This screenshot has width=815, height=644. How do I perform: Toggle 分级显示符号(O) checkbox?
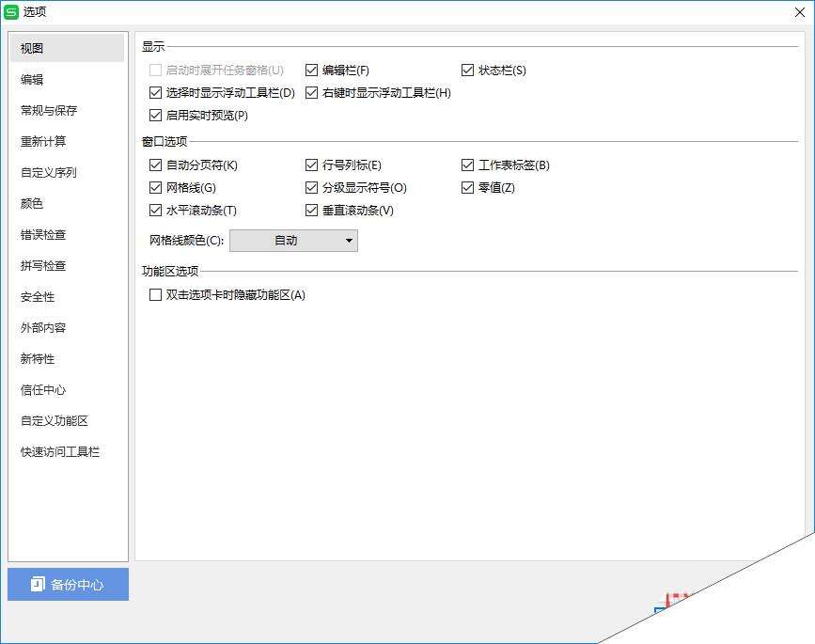pyautogui.click(x=311, y=187)
